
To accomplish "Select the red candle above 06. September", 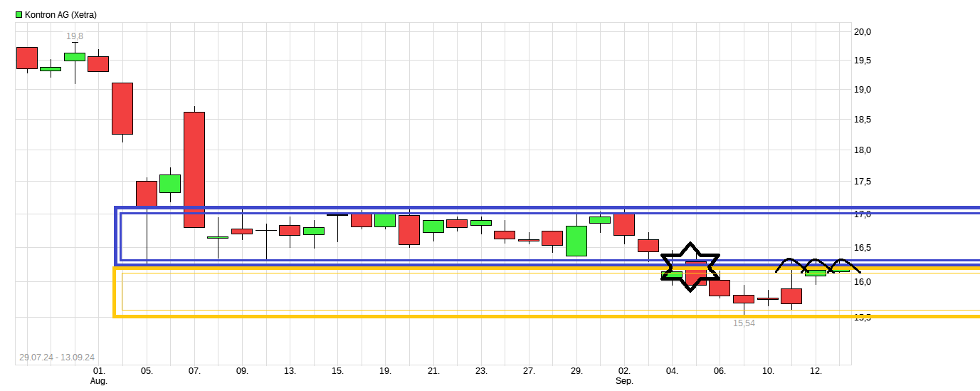I will pos(720,288).
